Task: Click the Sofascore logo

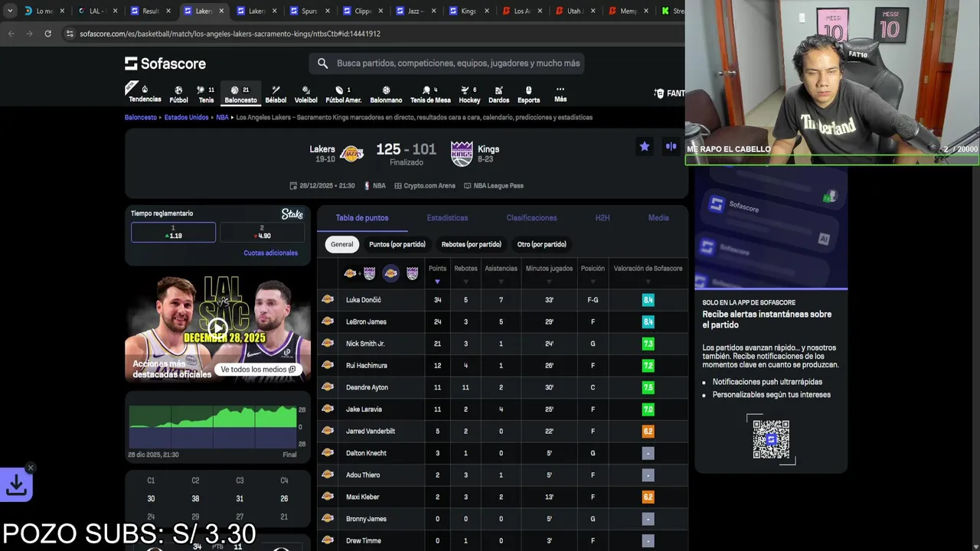Action: [x=165, y=64]
